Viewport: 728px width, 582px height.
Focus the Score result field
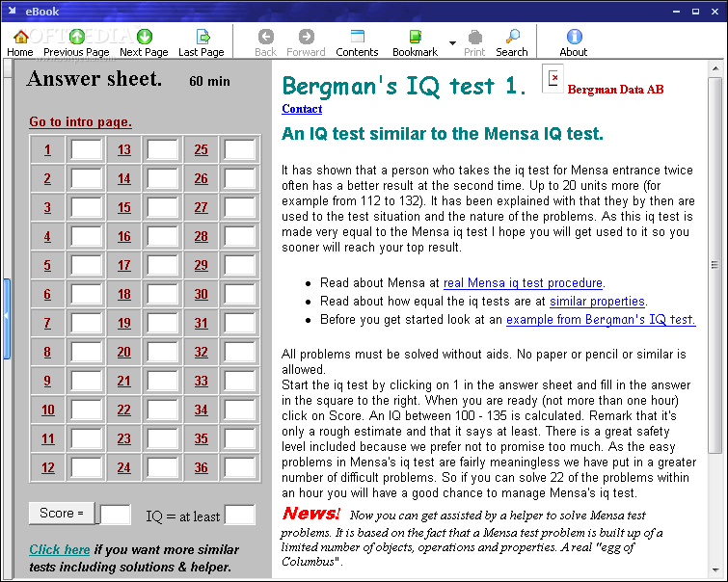(x=116, y=515)
